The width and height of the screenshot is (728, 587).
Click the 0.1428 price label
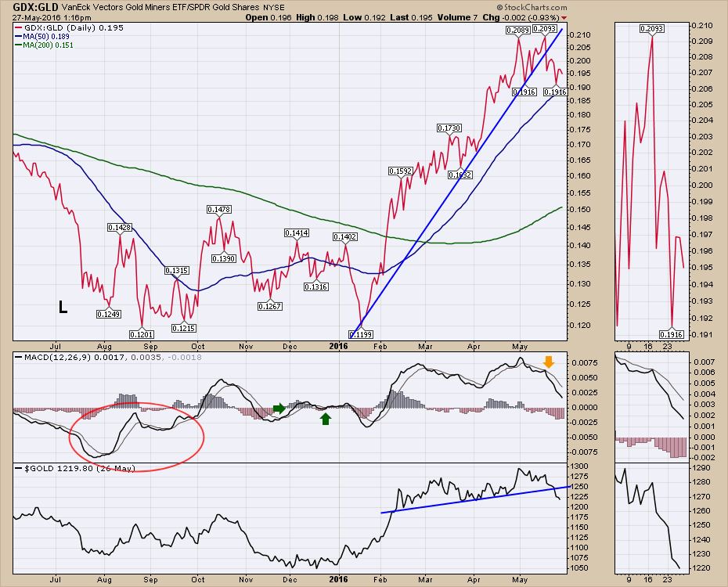[x=120, y=228]
